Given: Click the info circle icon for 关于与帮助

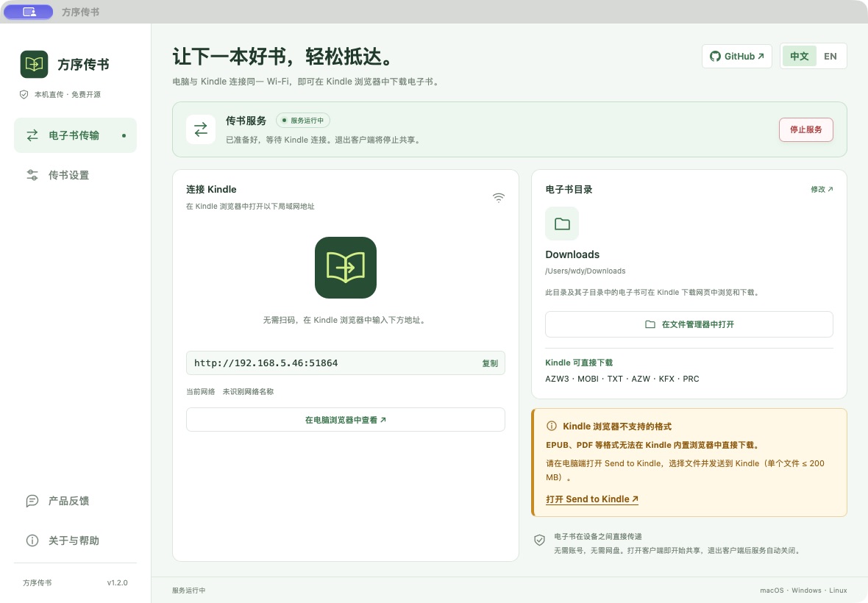Looking at the screenshot, I should point(32,540).
